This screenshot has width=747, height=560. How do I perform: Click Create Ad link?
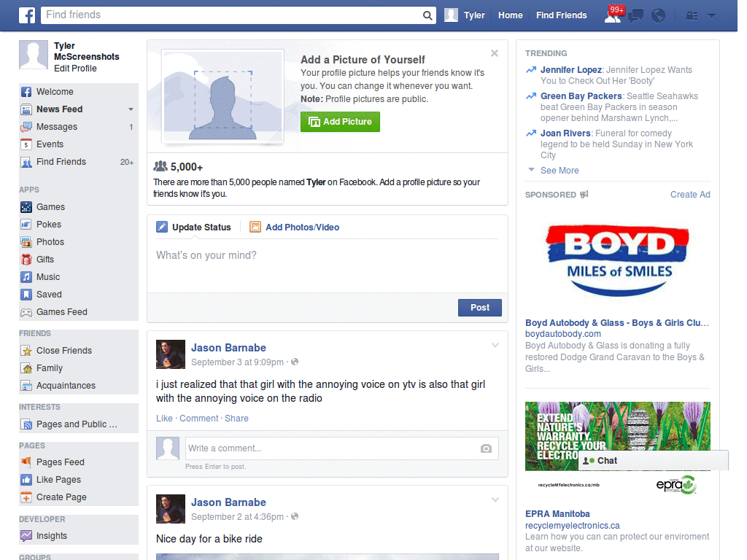pos(690,194)
